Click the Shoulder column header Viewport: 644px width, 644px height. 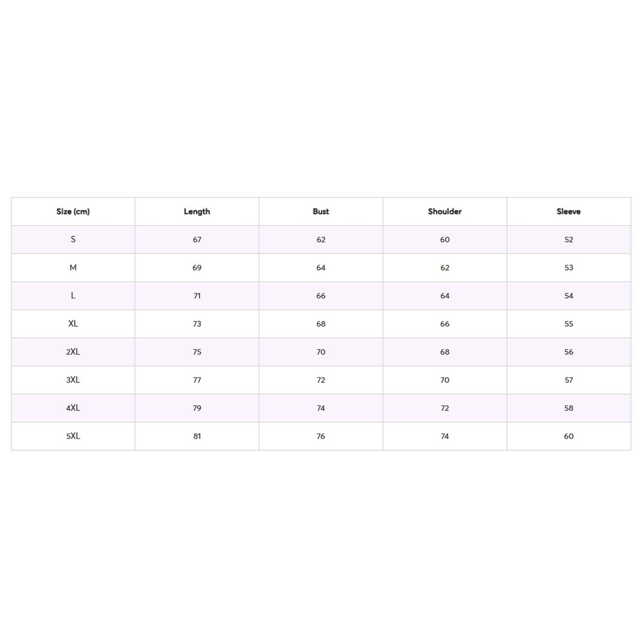(445, 211)
